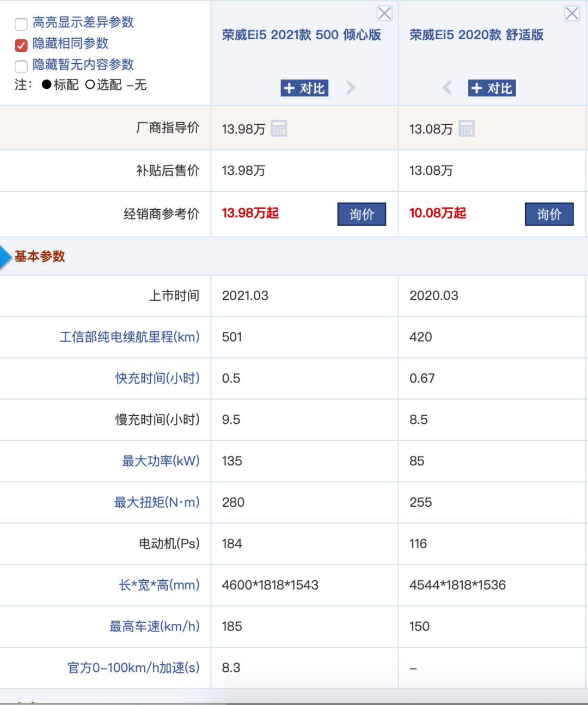Click the 电动机(Ps) row label
The width and height of the screenshot is (588, 705).
pos(169,544)
